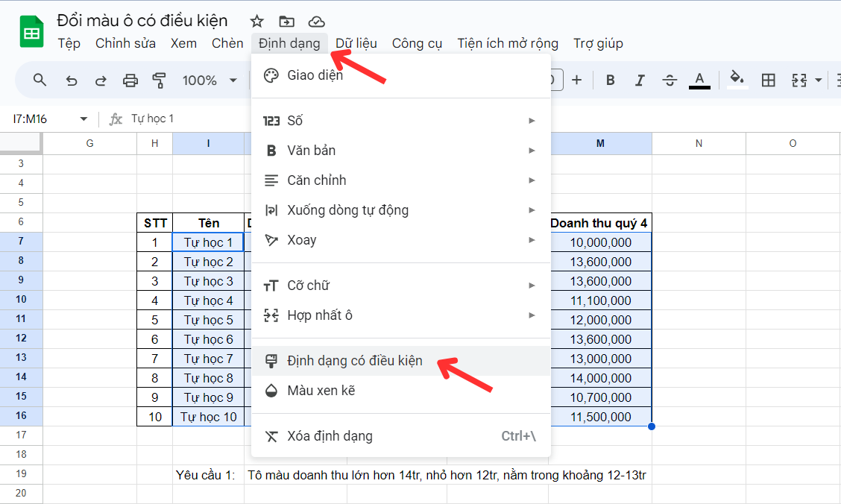Viewport: 841px width, 504px height.
Task: Click the redo arrow icon
Action: [101, 81]
